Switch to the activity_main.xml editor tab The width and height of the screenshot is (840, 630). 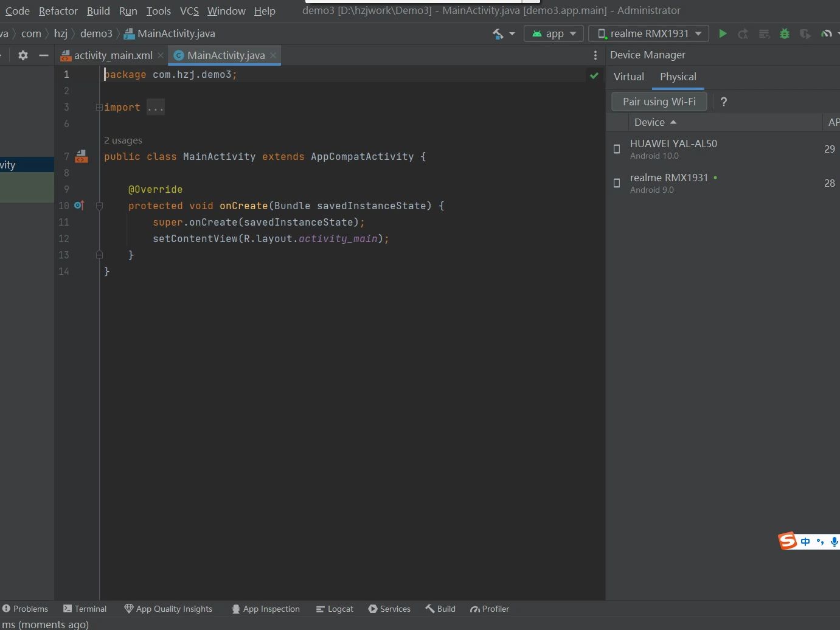click(113, 55)
